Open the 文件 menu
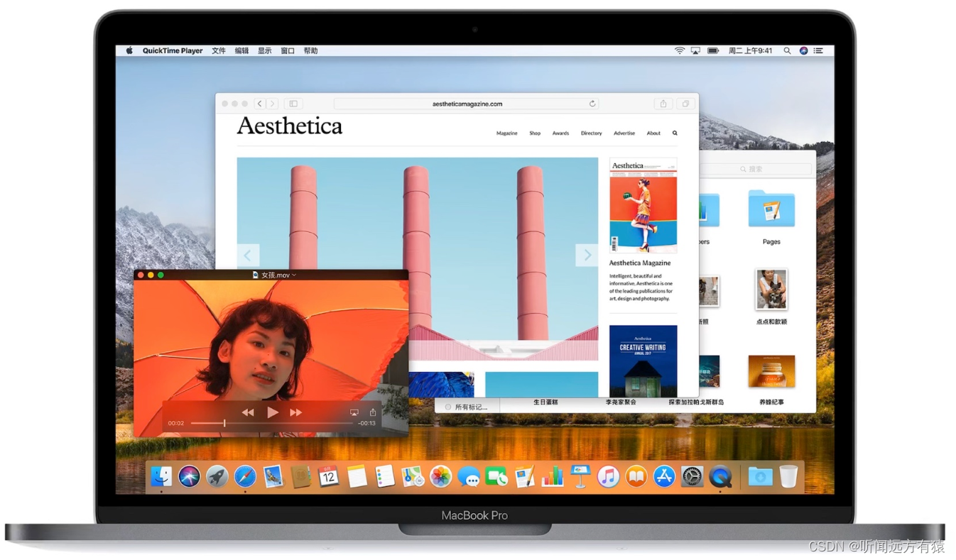This screenshot has height=560, width=956. coord(219,51)
